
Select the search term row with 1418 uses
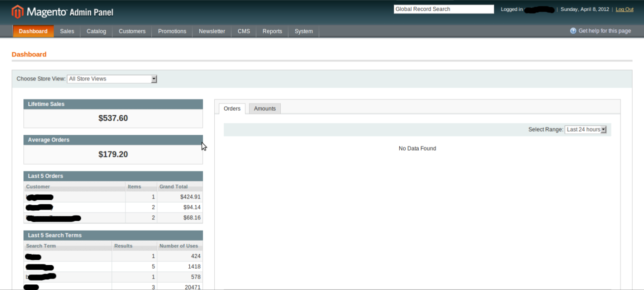click(113, 267)
